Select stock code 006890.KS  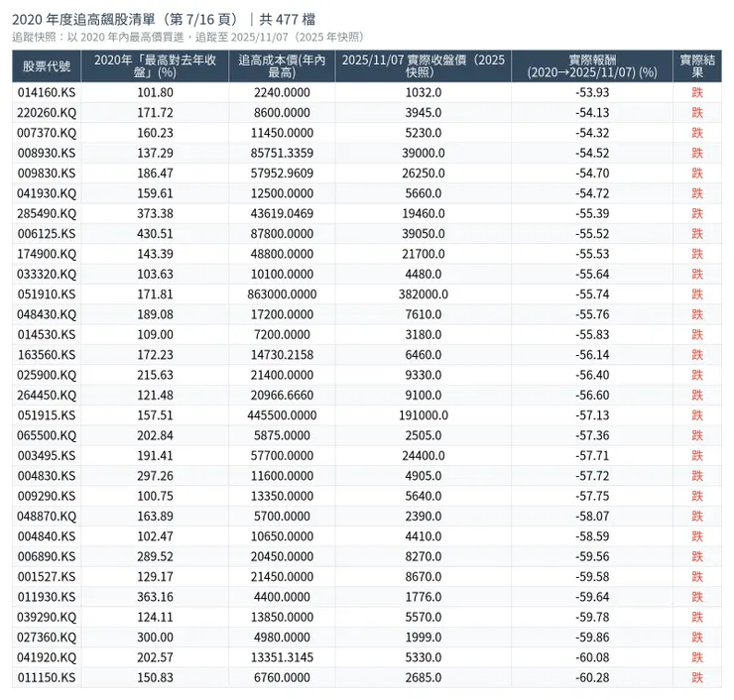[47, 556]
